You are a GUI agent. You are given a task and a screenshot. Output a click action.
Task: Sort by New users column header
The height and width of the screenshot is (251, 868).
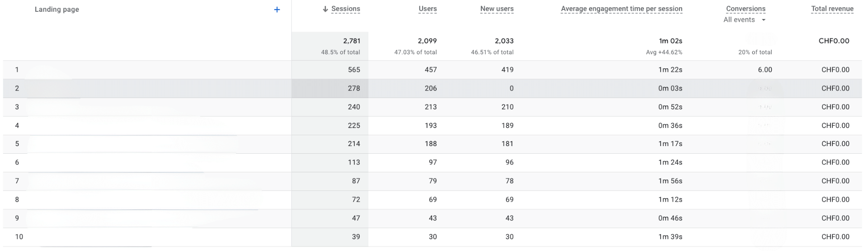pyautogui.click(x=497, y=9)
